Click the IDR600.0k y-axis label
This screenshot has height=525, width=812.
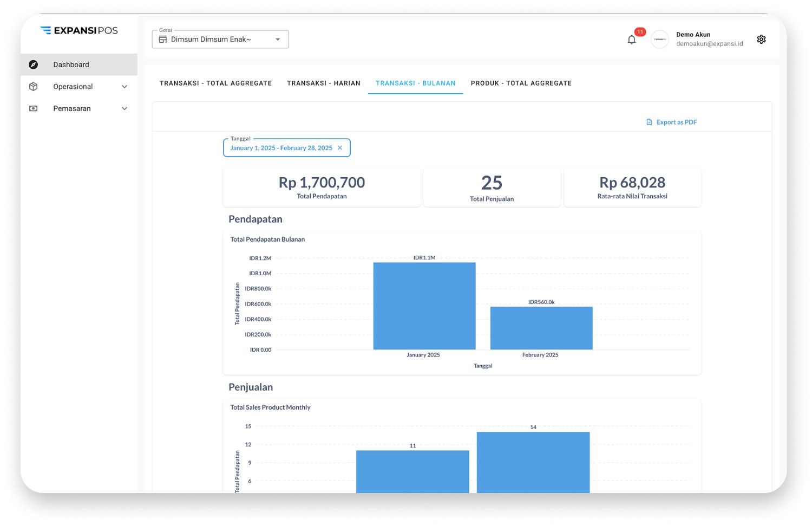(x=258, y=304)
